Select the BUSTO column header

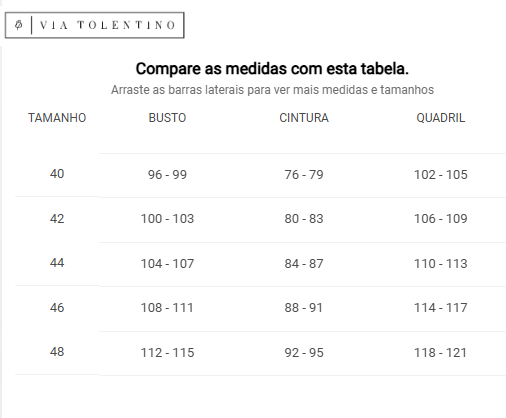tap(167, 118)
